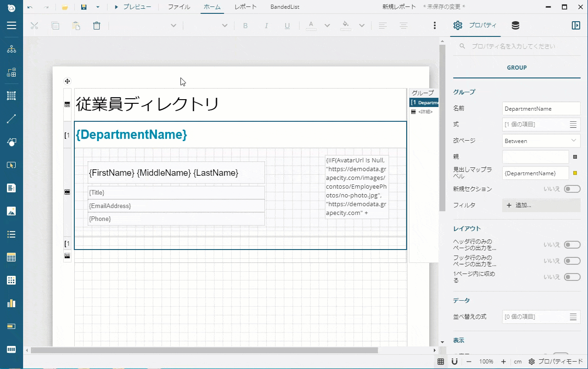Image resolution: width=588 pixels, height=369 pixels.
Task: Select the chart tool in left sidebar
Action: [12, 303]
